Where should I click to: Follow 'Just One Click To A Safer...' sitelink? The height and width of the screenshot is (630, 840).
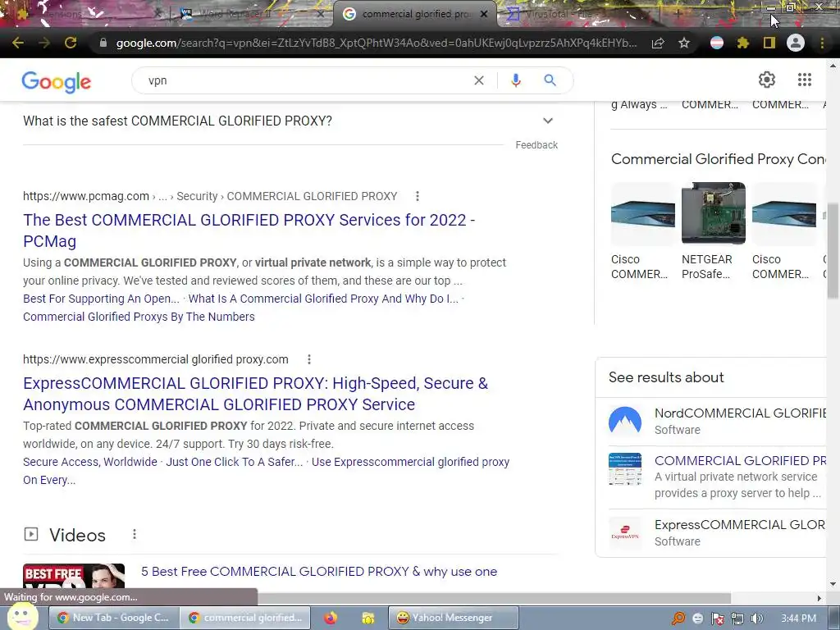(x=234, y=462)
